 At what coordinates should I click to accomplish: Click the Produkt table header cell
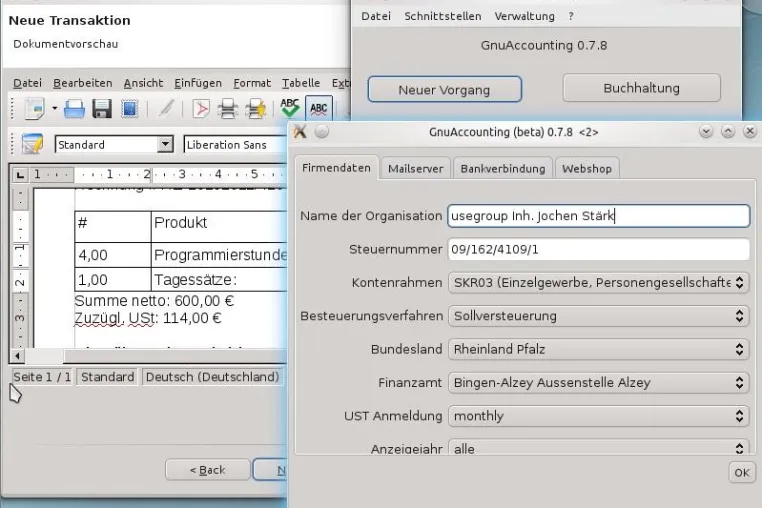pyautogui.click(x=219, y=227)
